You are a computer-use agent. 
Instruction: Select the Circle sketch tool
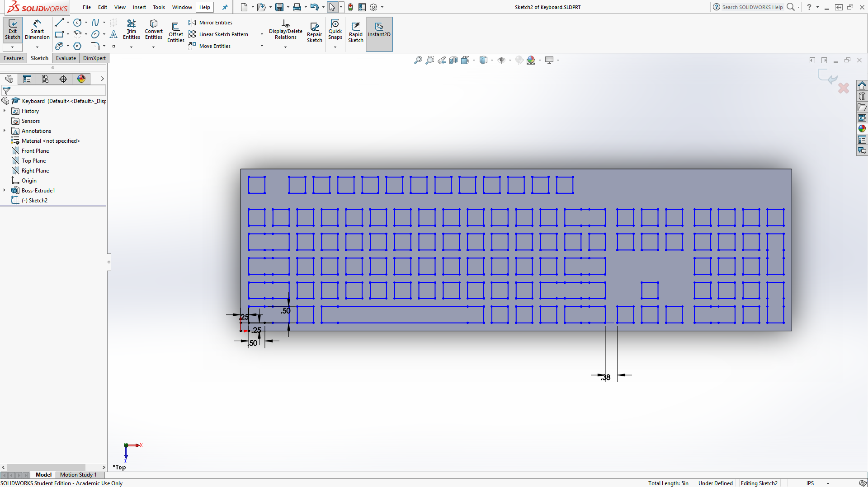(78, 23)
